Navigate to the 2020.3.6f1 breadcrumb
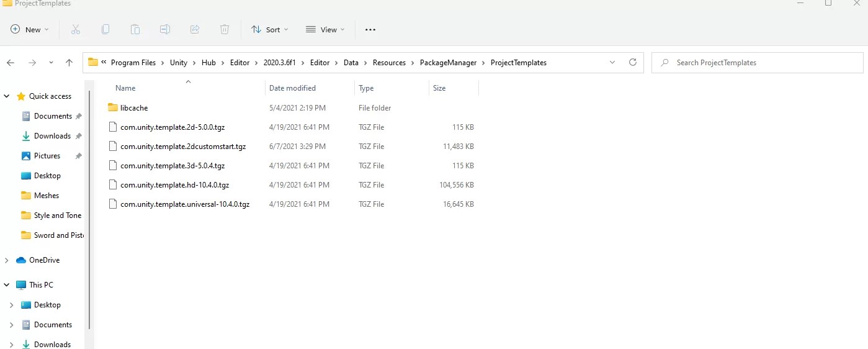The width and height of the screenshot is (868, 349). [280, 63]
